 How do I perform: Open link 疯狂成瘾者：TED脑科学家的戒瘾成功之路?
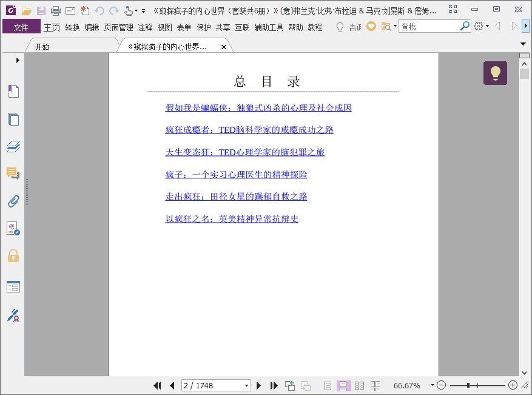click(x=249, y=130)
